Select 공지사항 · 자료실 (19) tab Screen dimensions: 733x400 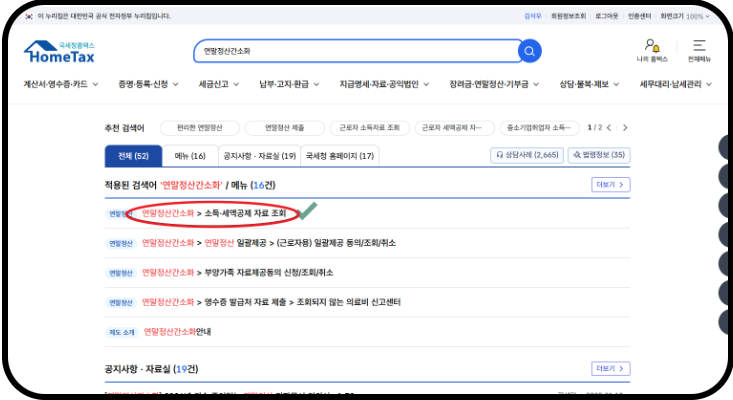coord(259,156)
